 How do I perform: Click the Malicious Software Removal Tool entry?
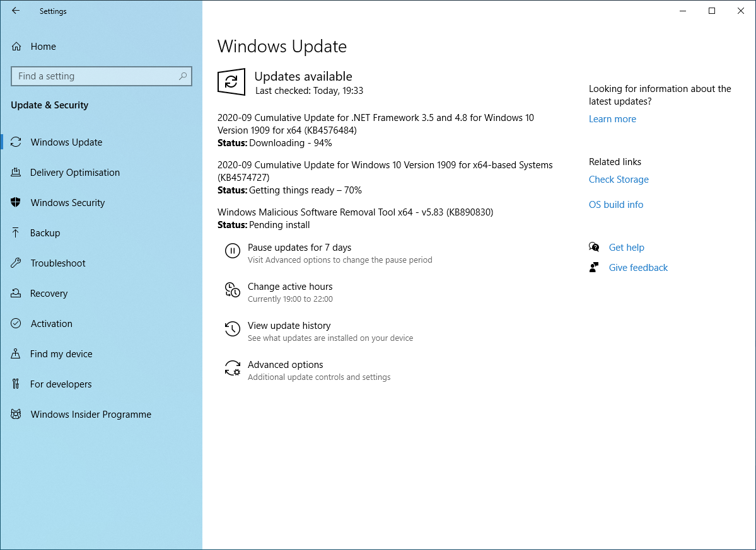[356, 212]
